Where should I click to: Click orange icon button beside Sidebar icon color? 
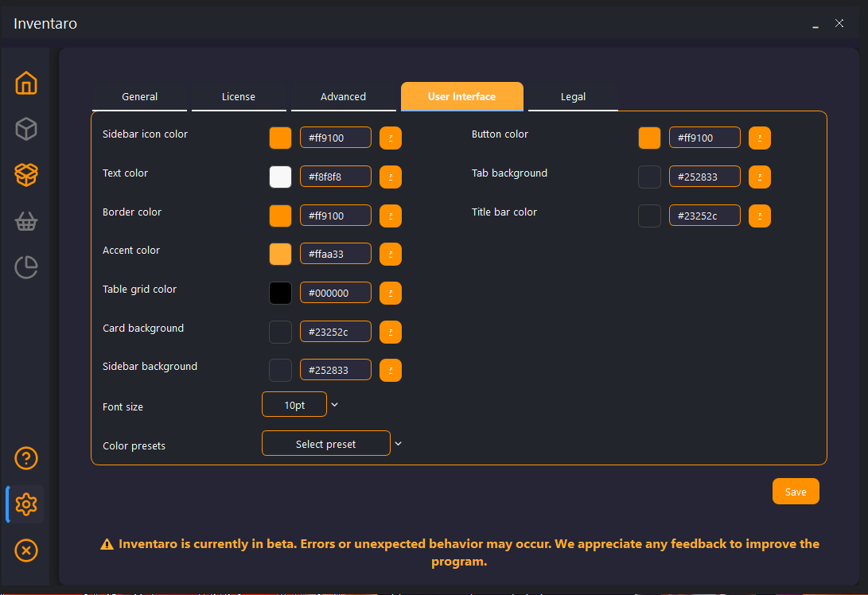coord(391,138)
